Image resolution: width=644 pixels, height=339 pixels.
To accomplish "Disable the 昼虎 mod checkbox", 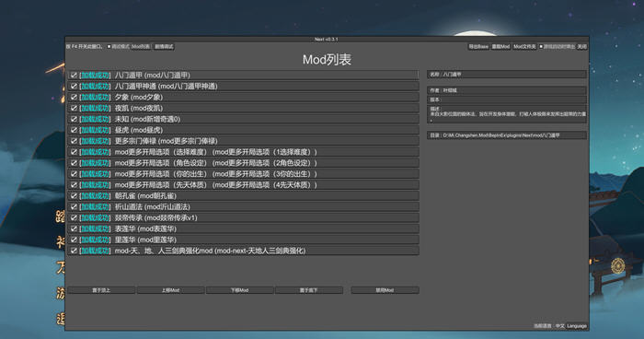I will (74, 130).
